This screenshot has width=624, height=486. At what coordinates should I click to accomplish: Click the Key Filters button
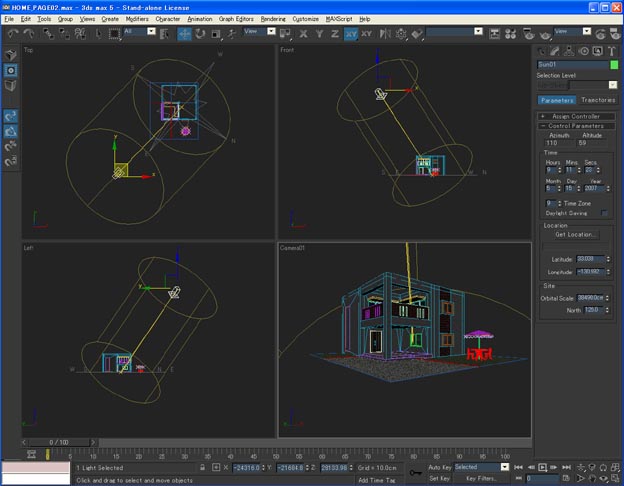[481, 478]
